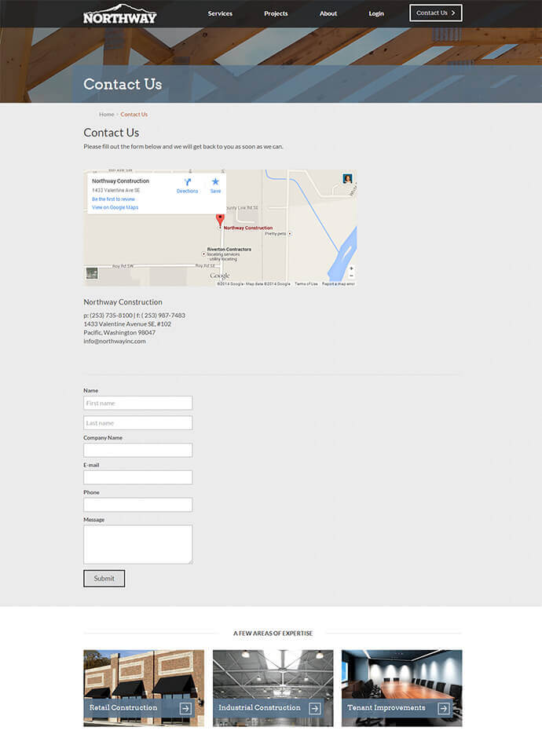542x756 pixels.
Task: Click the user profile picture on the map
Action: tap(347, 179)
